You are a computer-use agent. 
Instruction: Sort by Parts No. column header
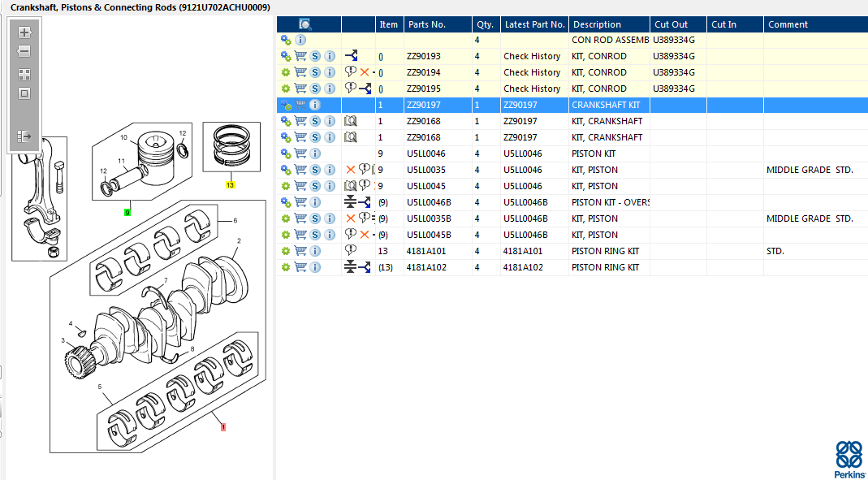tap(426, 24)
